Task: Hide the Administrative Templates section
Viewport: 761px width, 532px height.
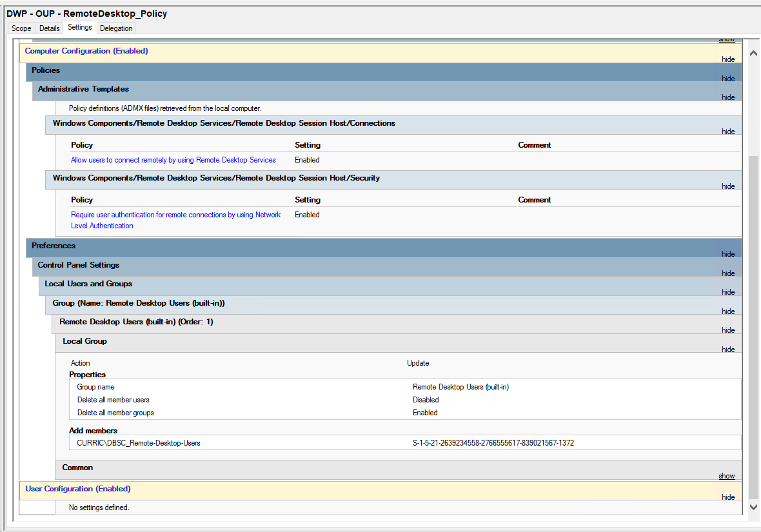Action: pyautogui.click(x=727, y=97)
